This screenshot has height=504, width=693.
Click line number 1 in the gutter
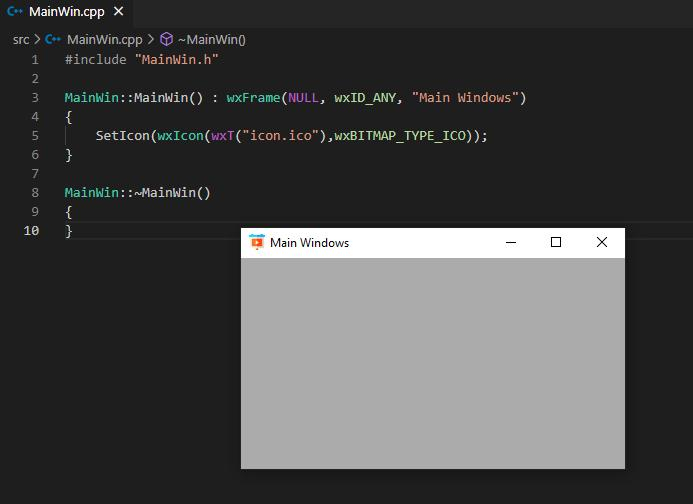[x=35, y=59]
